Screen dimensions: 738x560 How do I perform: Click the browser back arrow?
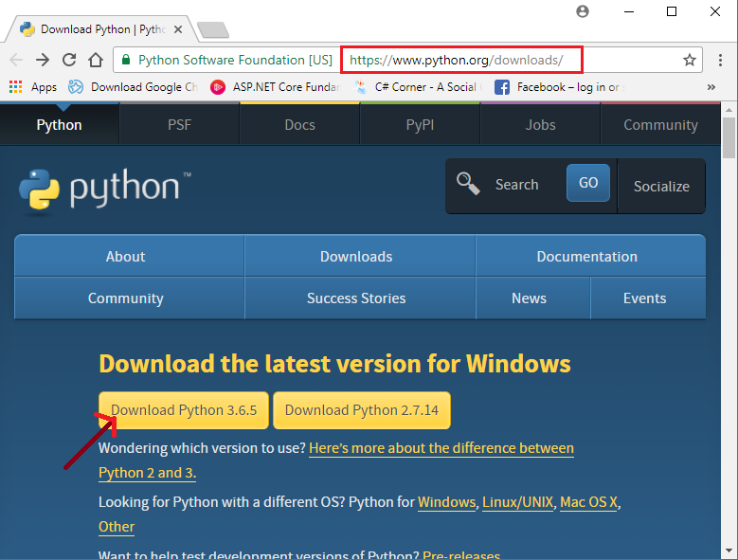16,60
